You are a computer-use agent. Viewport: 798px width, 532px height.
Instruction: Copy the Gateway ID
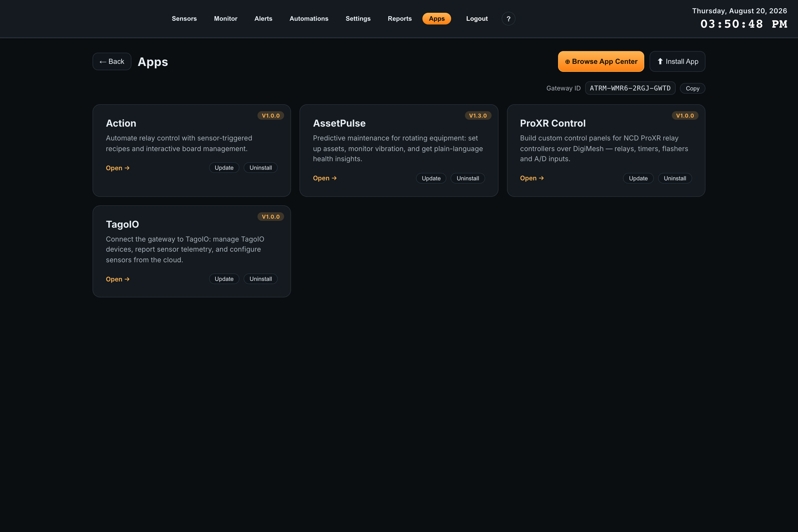click(x=692, y=88)
